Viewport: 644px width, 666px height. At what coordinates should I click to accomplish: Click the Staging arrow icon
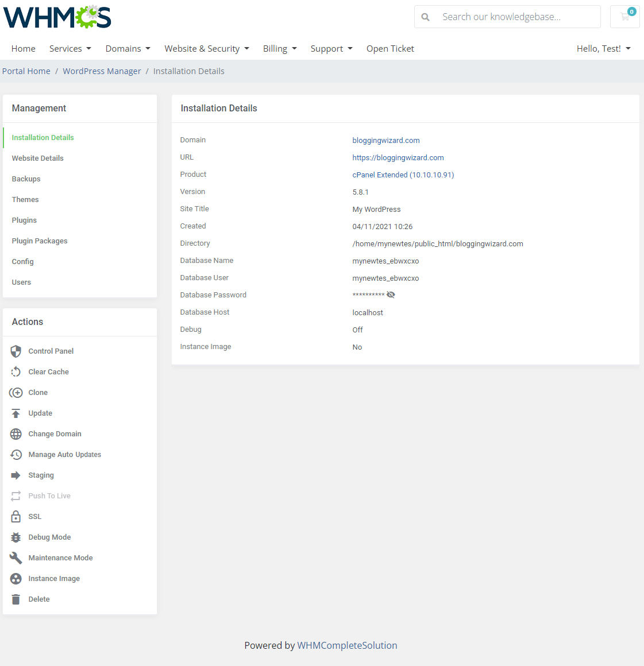click(16, 475)
